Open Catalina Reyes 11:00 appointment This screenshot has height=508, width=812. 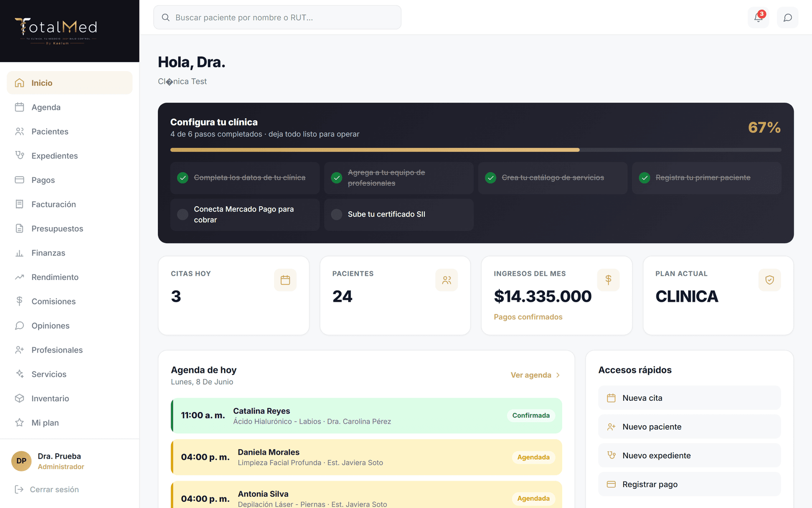(x=366, y=416)
